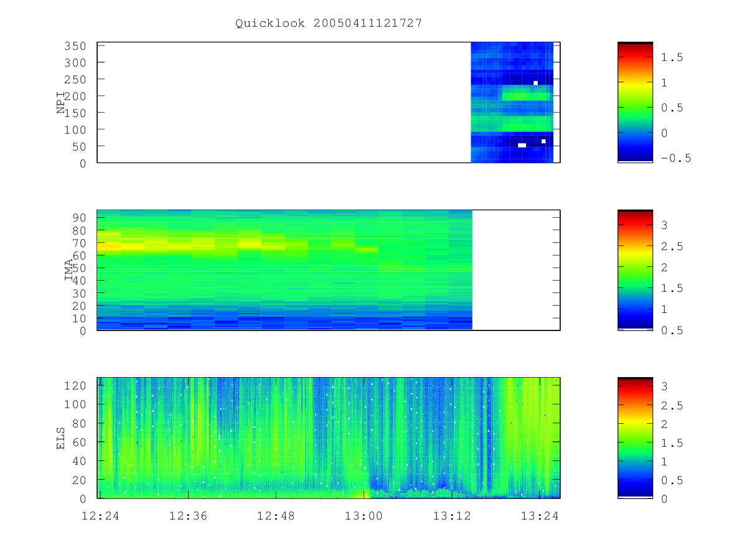
Task: Click the 150 tick label on NPI axis
Action: (75, 113)
